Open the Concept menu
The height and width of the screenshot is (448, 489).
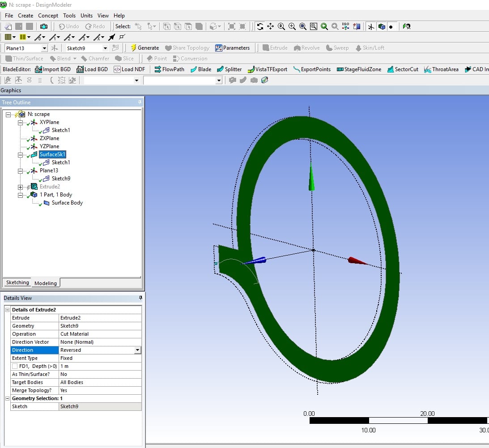pos(48,16)
